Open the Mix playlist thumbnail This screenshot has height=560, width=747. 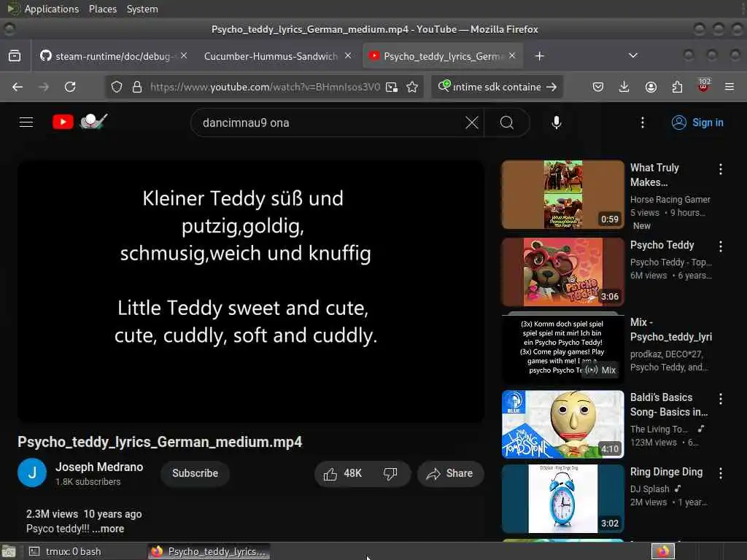point(562,347)
